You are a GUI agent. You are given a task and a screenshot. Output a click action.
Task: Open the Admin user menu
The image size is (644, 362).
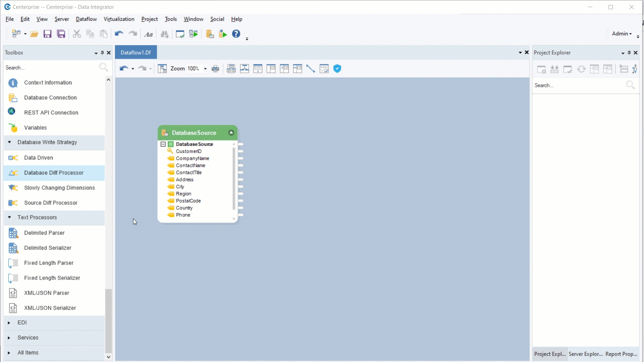click(622, 34)
